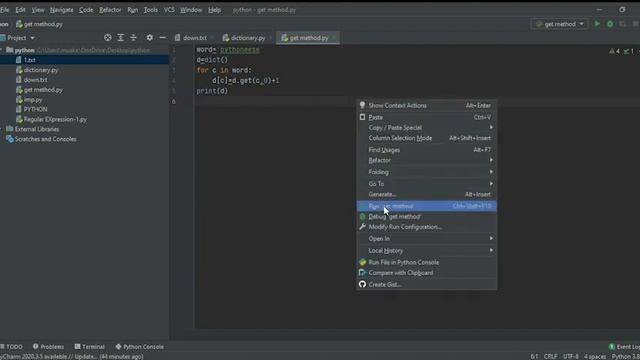
Task: Click the Python icon beside Run File in Python Console
Action: coord(362,262)
